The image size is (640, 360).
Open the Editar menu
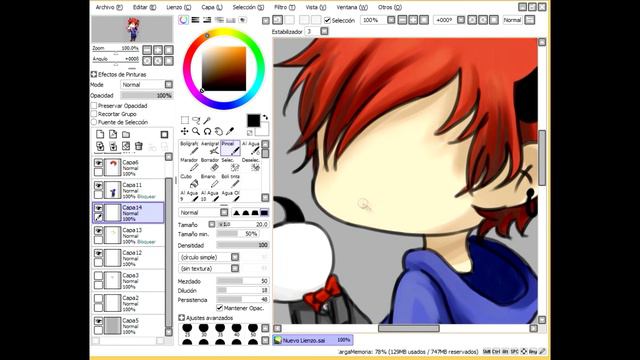pyautogui.click(x=144, y=7)
